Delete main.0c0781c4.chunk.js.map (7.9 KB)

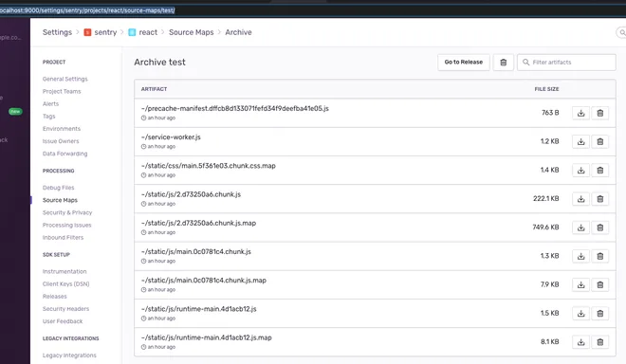(600, 284)
